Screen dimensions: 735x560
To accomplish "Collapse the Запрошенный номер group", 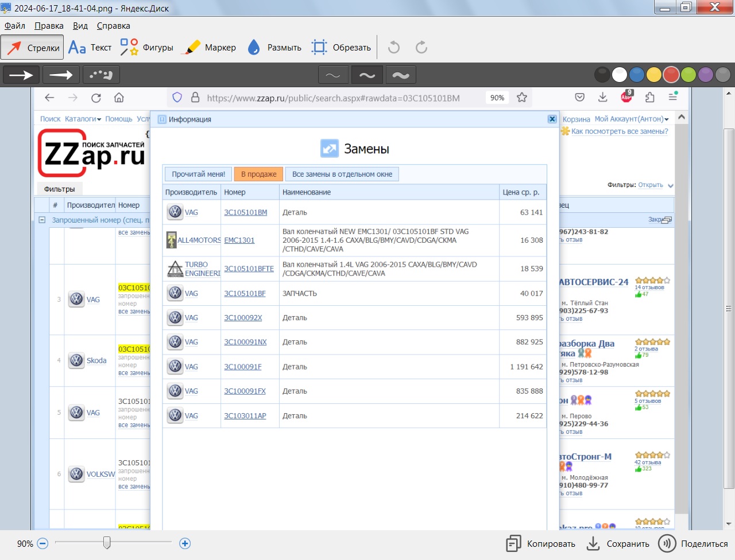I will click(x=42, y=220).
